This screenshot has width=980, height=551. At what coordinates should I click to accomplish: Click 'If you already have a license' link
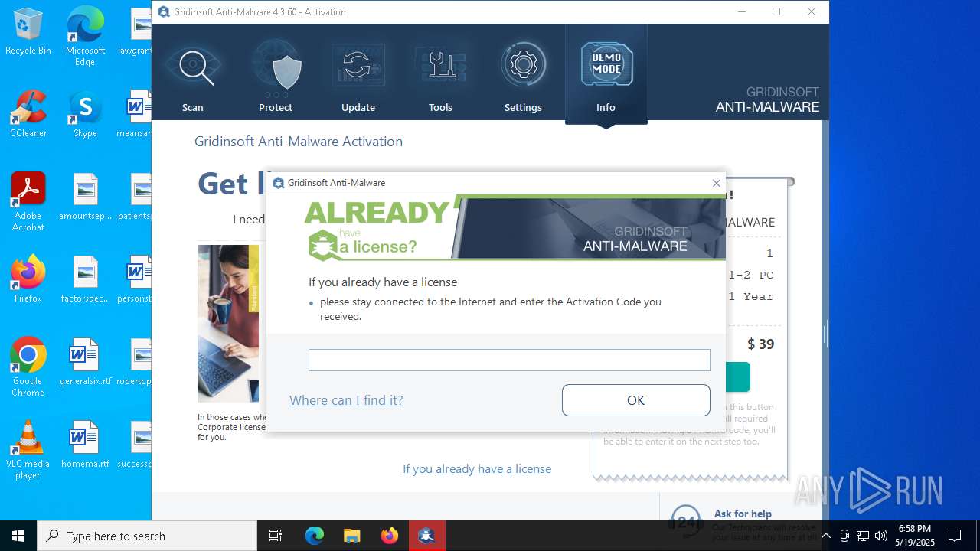tap(477, 469)
